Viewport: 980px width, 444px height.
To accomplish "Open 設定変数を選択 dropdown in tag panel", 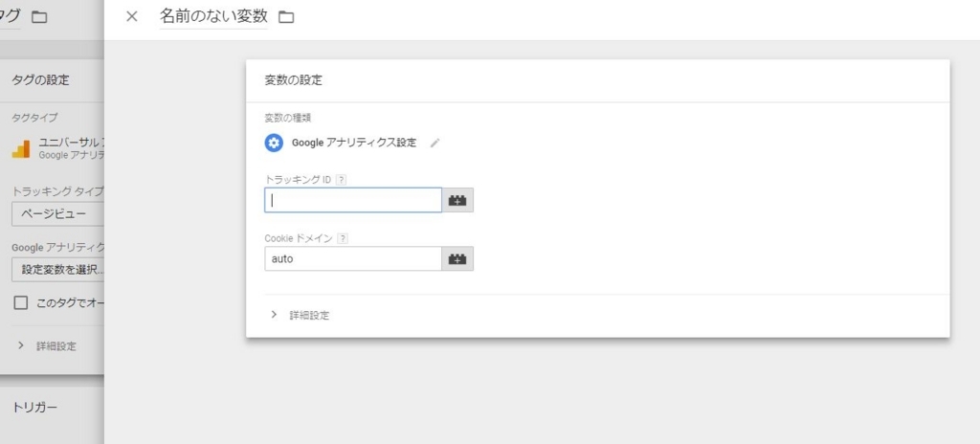I will (57, 270).
